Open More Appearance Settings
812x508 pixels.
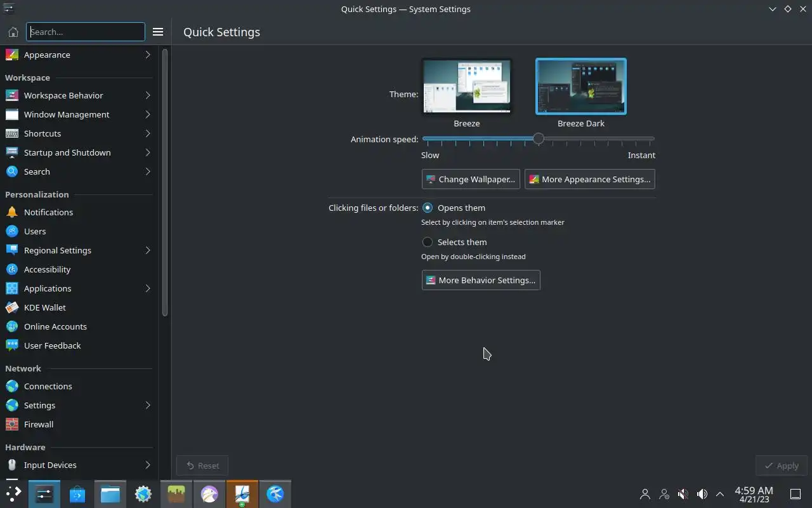click(589, 179)
